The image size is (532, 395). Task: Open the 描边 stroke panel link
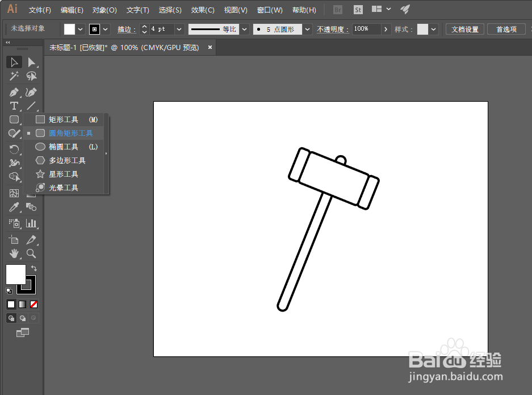127,30
